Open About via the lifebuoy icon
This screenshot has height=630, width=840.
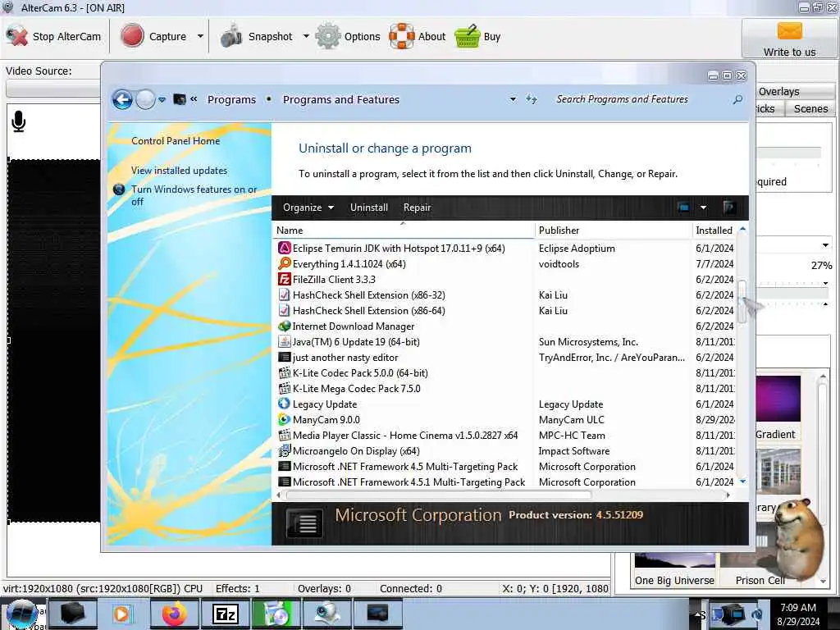coord(402,36)
